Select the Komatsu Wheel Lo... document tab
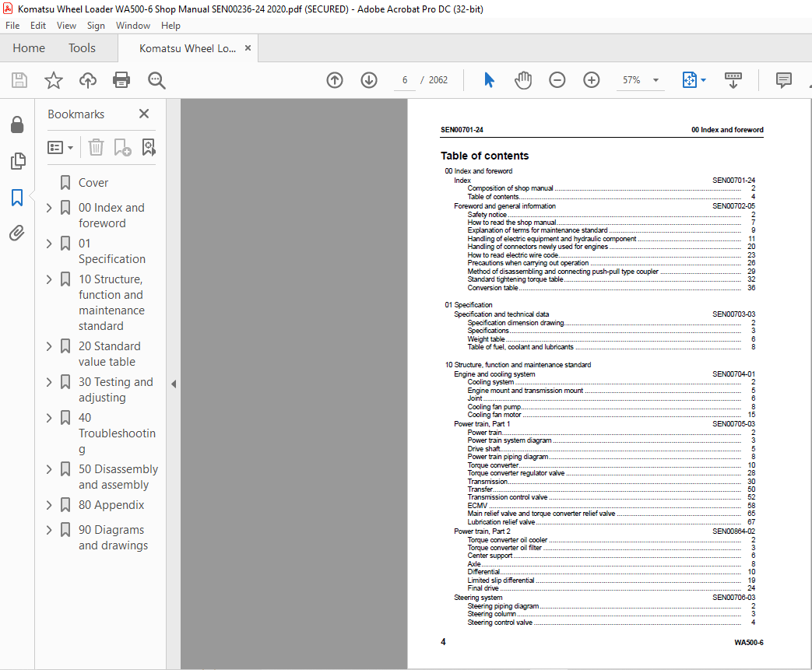Viewport: 812px width, 670px height. click(188, 48)
